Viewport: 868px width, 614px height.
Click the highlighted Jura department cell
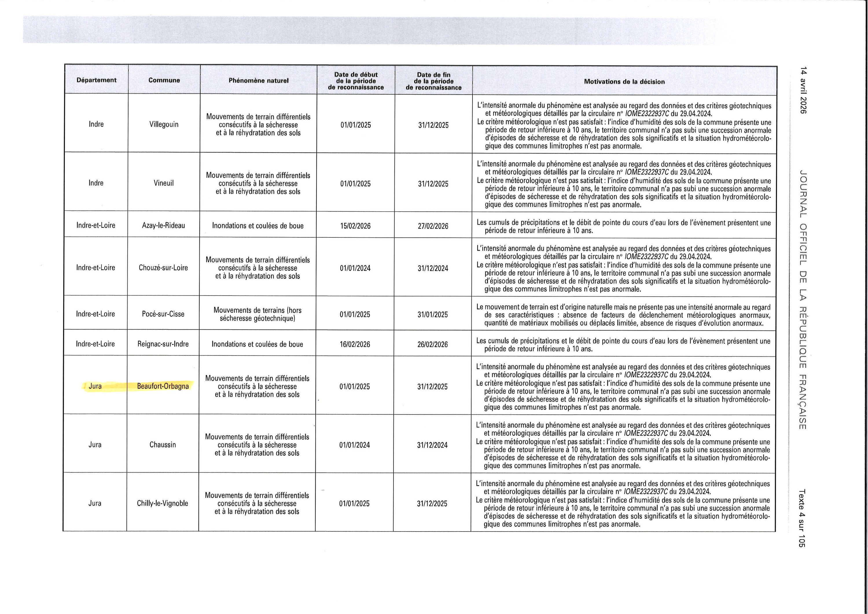[x=95, y=386]
